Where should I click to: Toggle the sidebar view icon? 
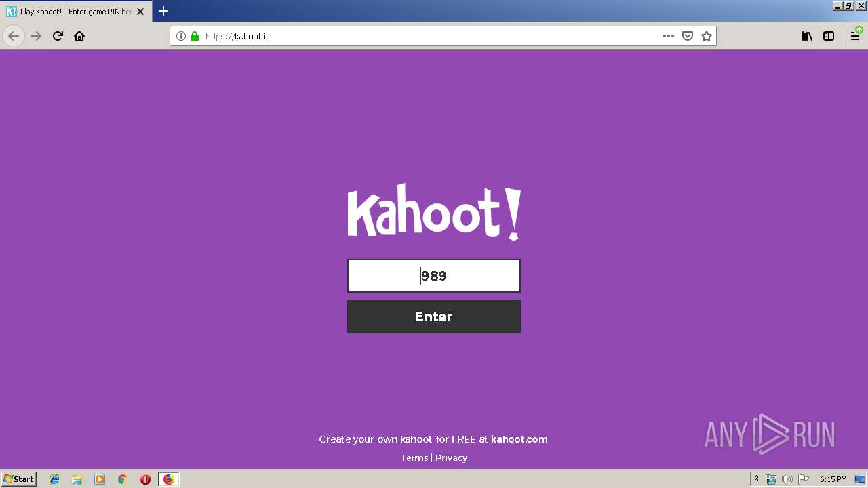click(x=829, y=36)
